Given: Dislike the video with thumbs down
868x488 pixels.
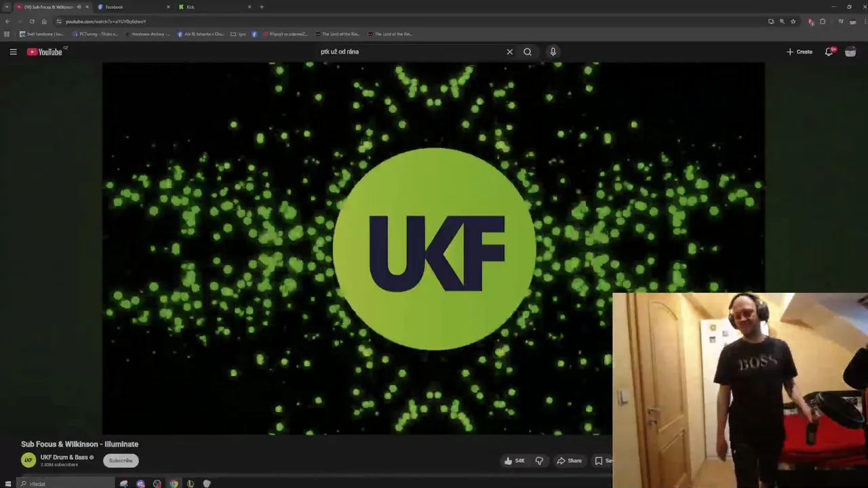Looking at the screenshot, I should (x=539, y=461).
